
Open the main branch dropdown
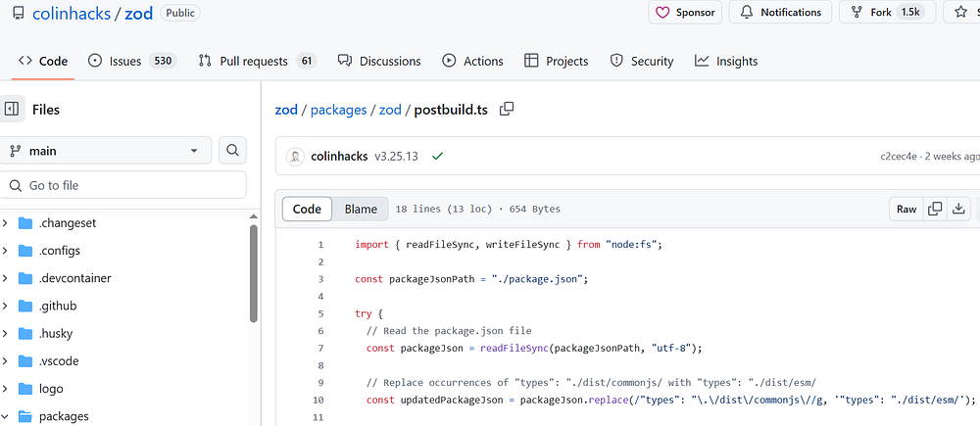106,151
